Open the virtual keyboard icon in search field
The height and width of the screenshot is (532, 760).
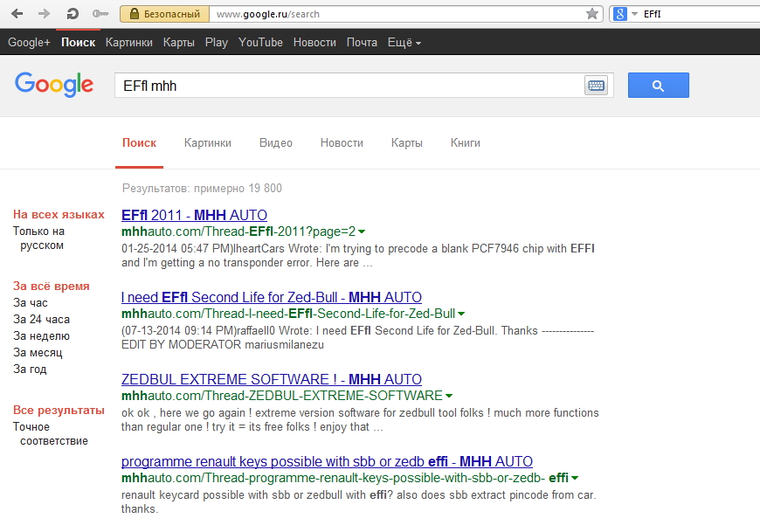point(596,86)
